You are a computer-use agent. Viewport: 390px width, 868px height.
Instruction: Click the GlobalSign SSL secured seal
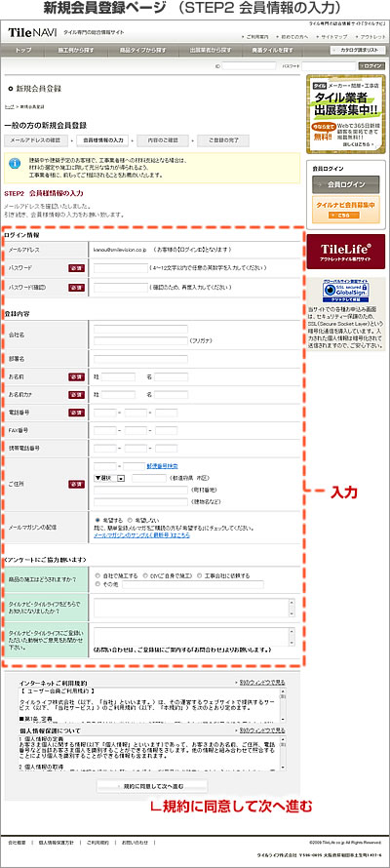(346, 290)
